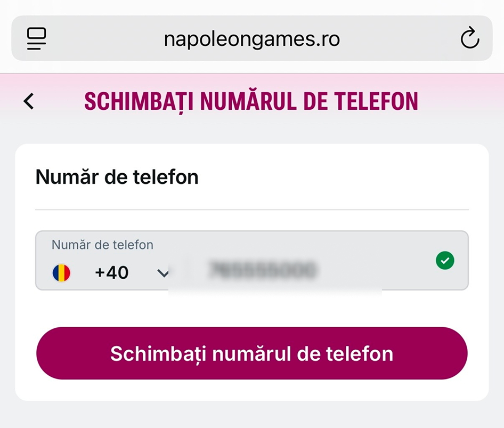Click the napoleongames.ro address bar
Viewport: 504px width, 428px height.
[251, 38]
